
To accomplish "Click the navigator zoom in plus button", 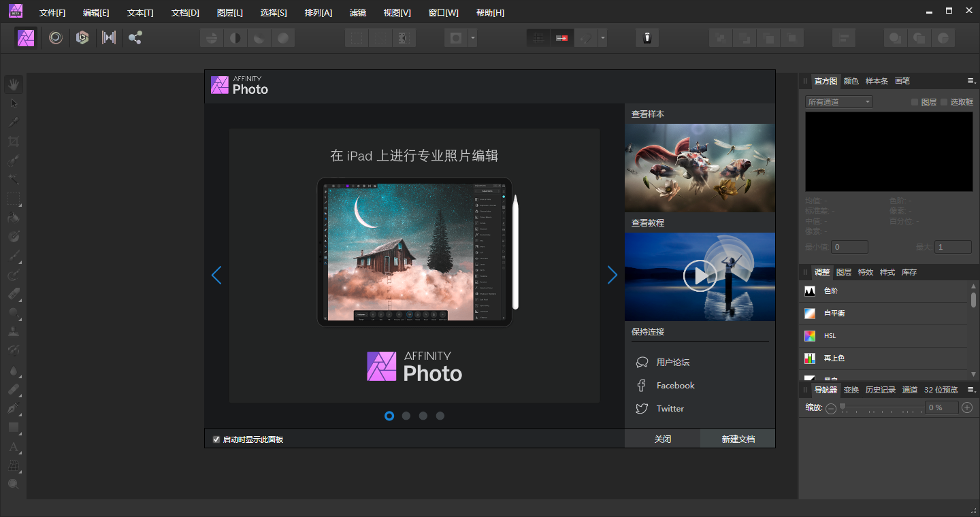I will coord(967,407).
